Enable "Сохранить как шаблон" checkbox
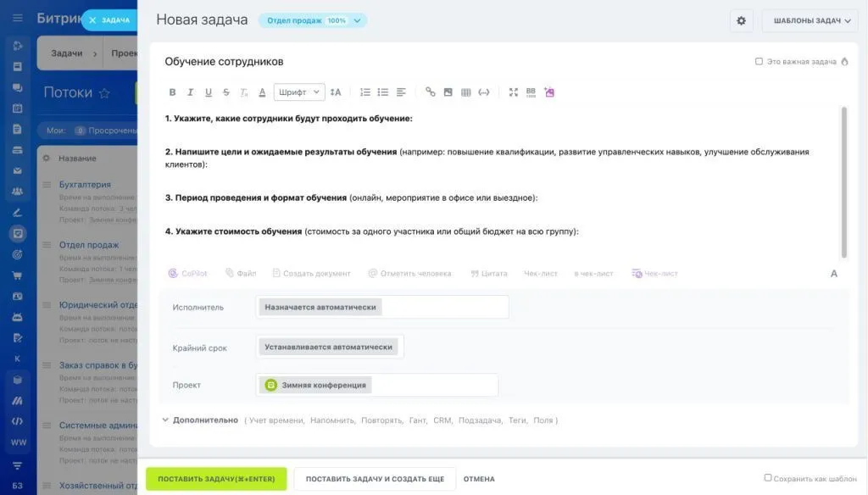868x495 pixels. coord(768,478)
